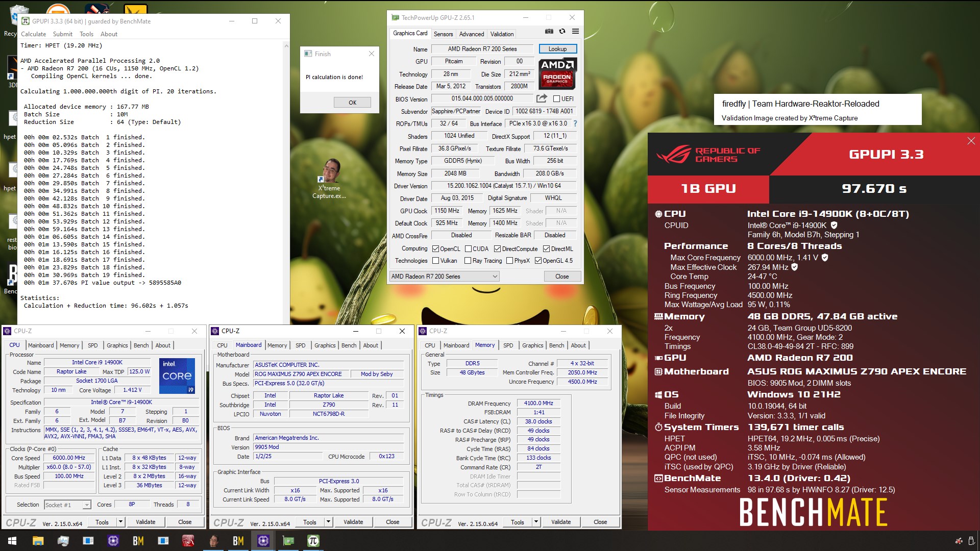Toggle the UEFI checkbox in GPU-Z
This screenshot has height=551, width=980.
pos(557,99)
